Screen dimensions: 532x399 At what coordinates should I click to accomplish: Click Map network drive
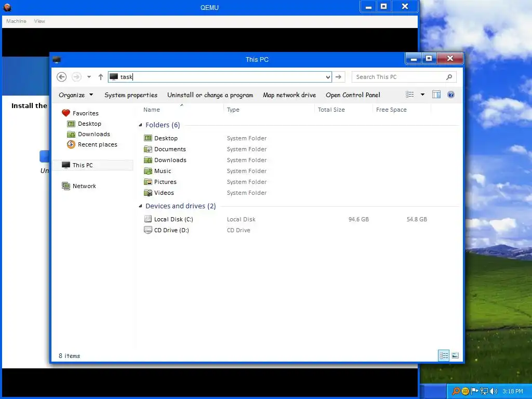[x=289, y=95]
